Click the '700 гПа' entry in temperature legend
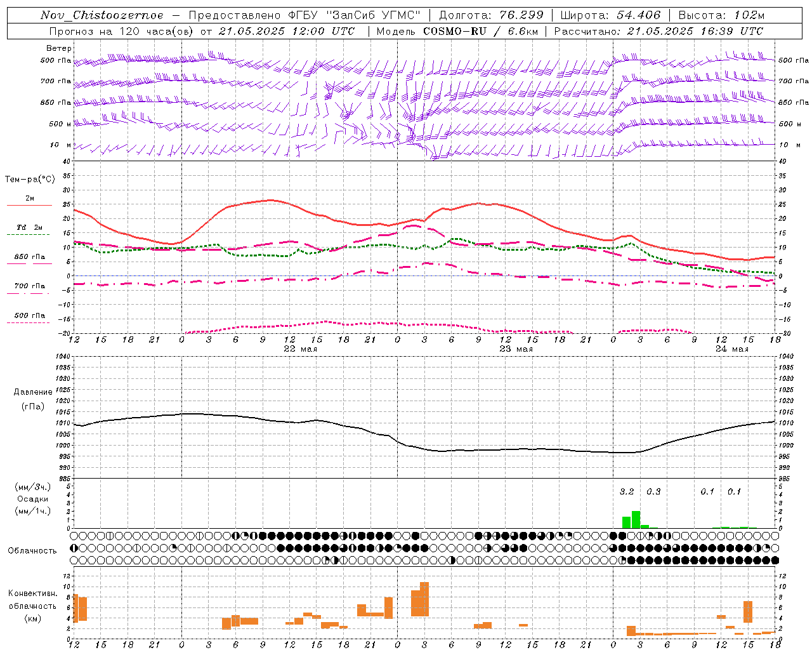The height and width of the screenshot is (650, 812). [x=30, y=286]
